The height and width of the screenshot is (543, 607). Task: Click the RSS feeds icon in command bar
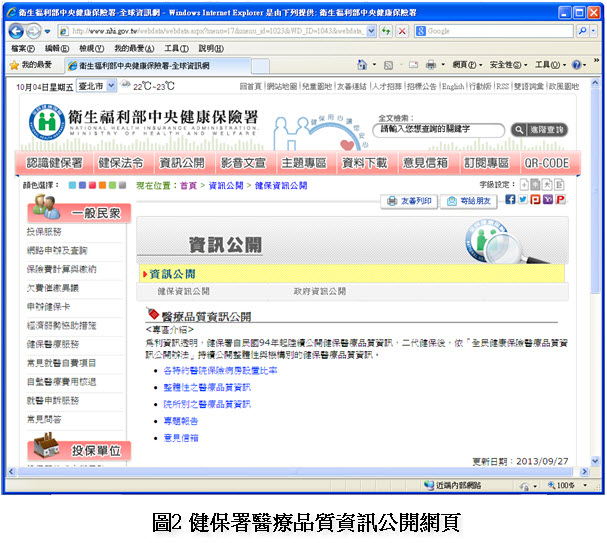click(388, 65)
